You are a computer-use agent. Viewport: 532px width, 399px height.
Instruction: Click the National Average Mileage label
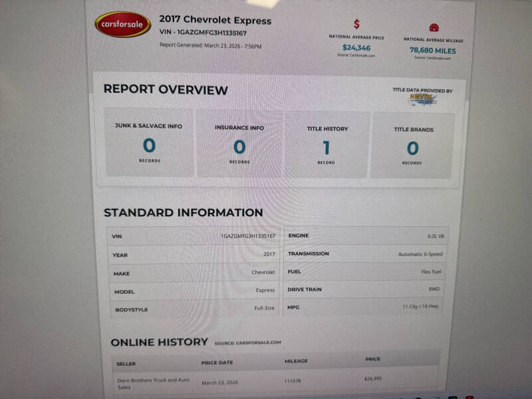click(433, 40)
